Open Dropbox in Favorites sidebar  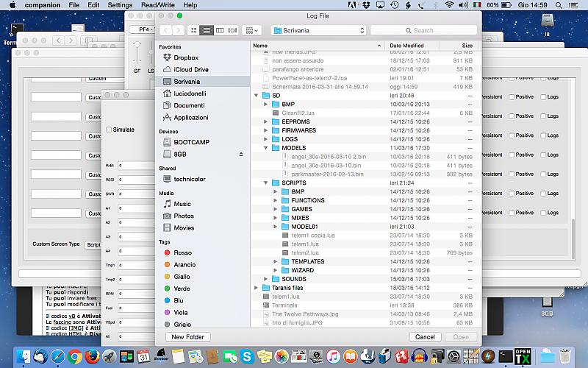[x=186, y=57]
